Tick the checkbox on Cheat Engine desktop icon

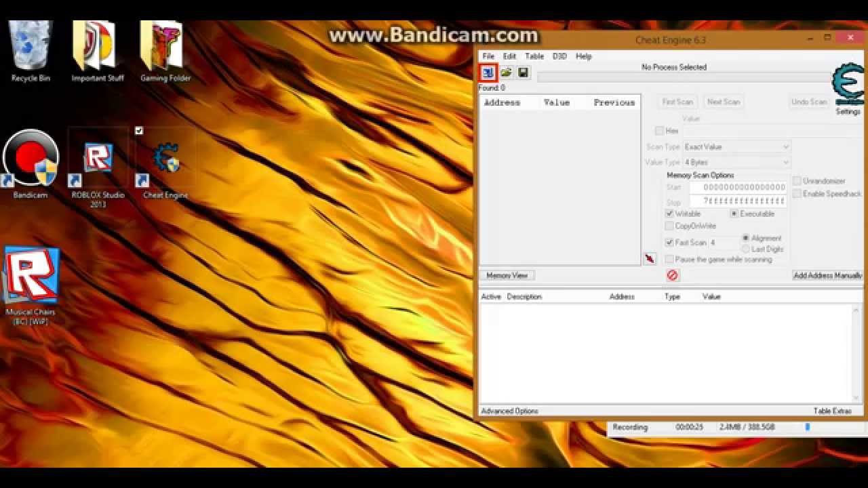coord(139,131)
